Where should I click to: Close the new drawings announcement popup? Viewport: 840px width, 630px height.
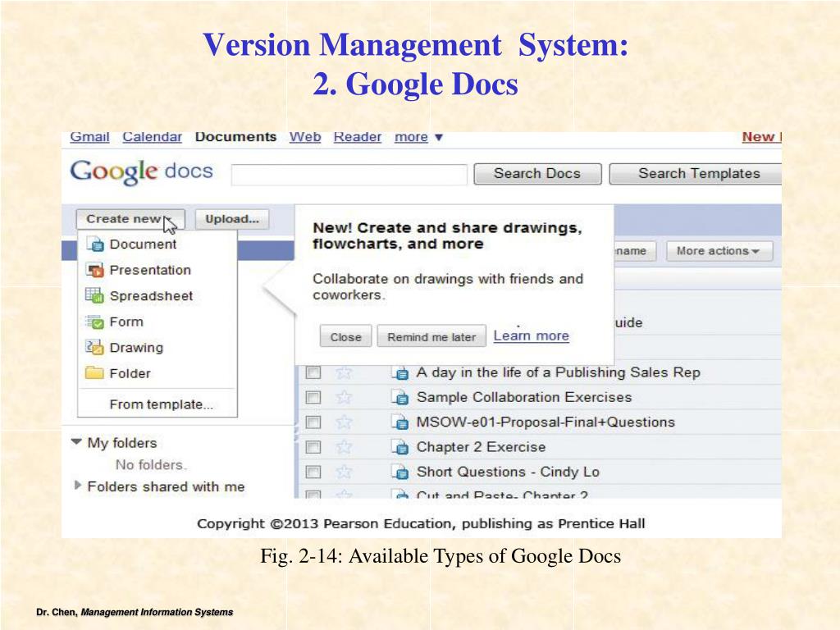tap(345, 337)
